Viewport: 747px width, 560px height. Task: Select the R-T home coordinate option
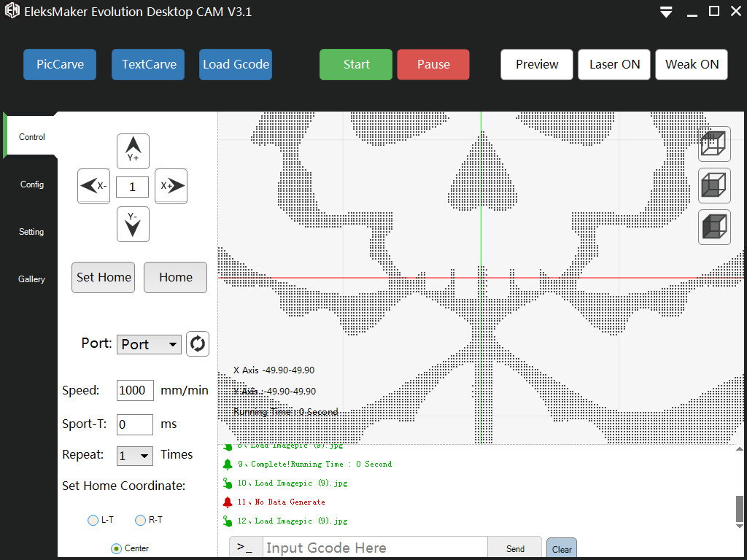pyautogui.click(x=141, y=520)
